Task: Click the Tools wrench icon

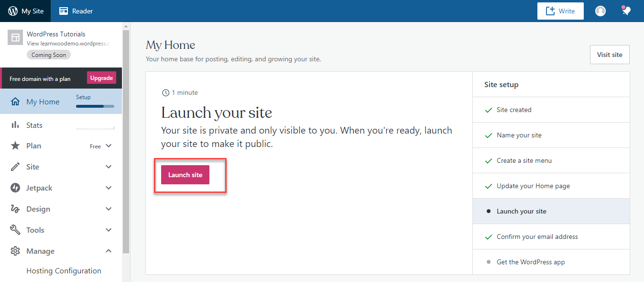Action: pos(15,230)
